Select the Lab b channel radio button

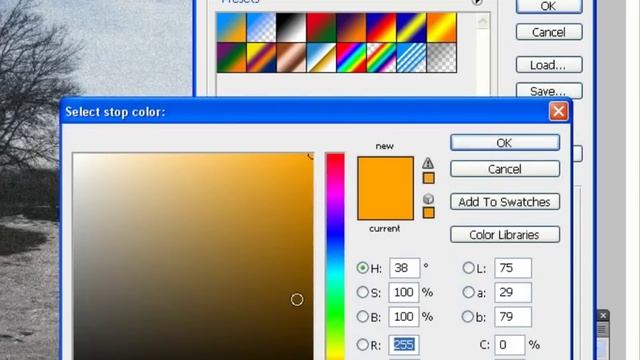pos(468,317)
